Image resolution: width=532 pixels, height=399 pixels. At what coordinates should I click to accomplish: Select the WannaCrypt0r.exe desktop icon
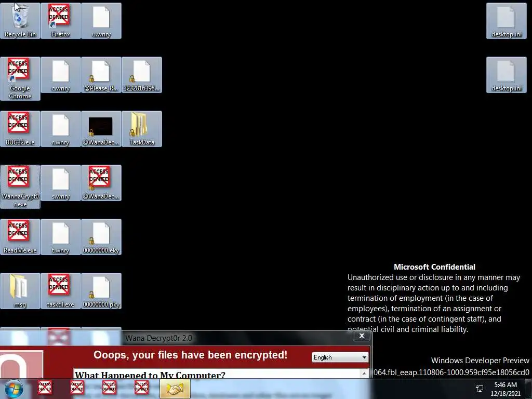[20, 187]
